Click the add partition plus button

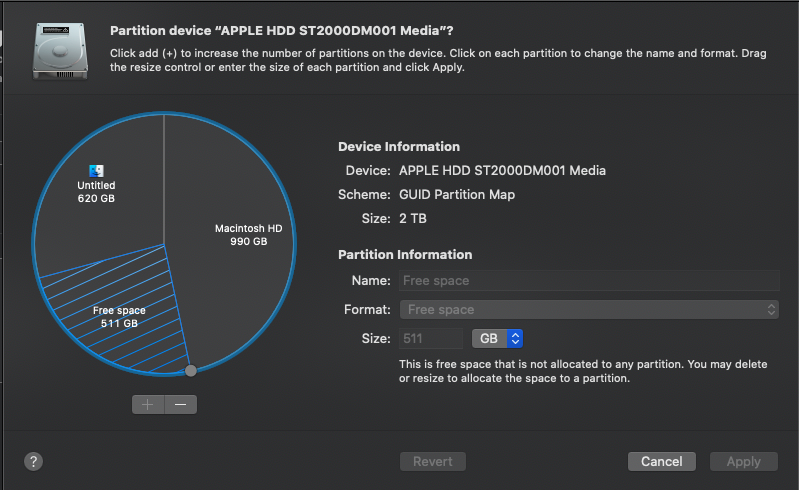[x=148, y=404]
